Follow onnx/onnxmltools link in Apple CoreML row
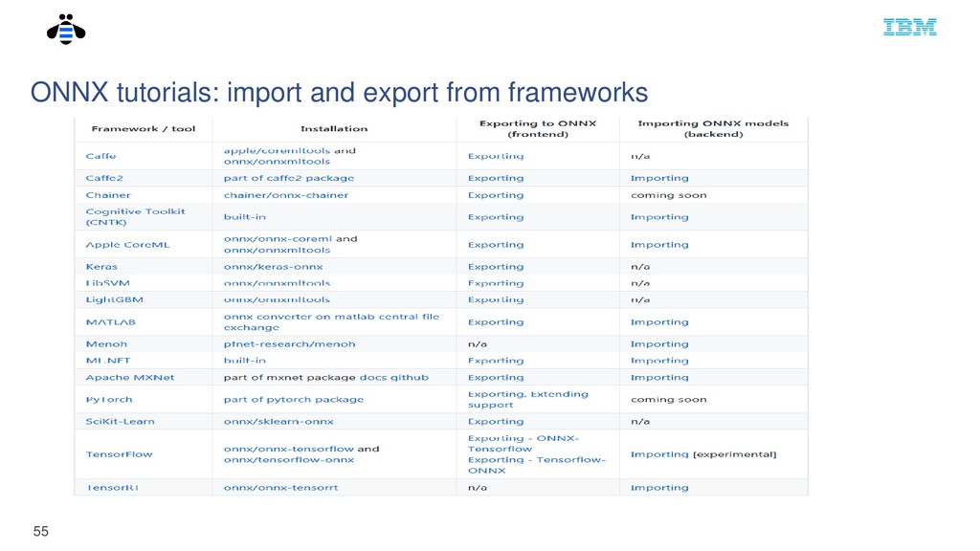This screenshot has width=980, height=551. point(277,250)
